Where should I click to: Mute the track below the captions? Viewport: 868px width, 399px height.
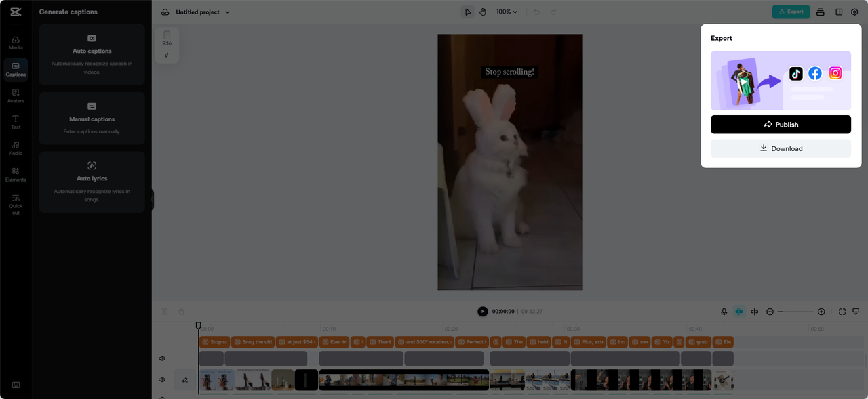pos(162,358)
